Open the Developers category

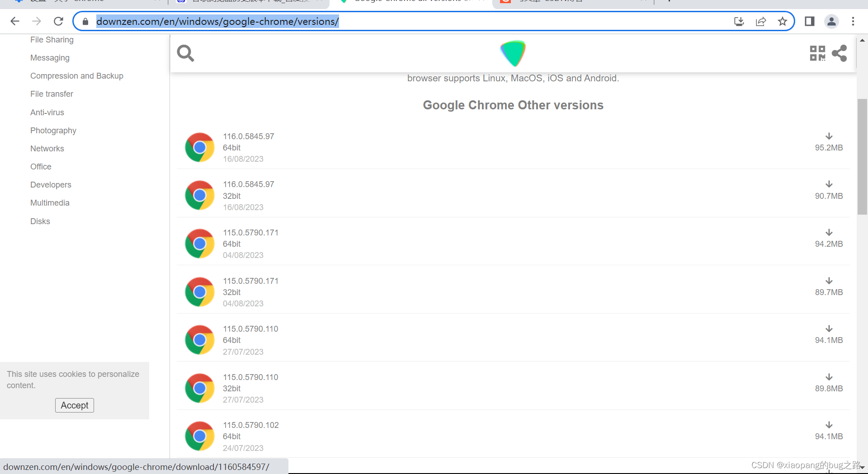51,185
